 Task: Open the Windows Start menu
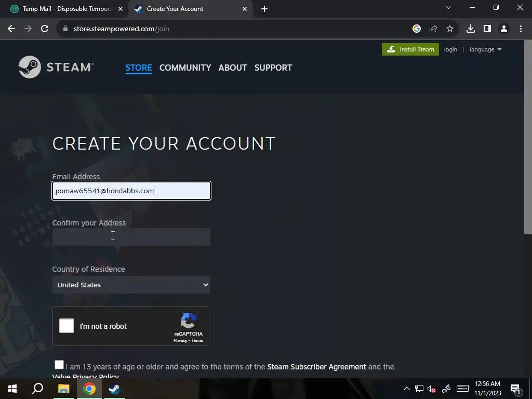(x=12, y=389)
